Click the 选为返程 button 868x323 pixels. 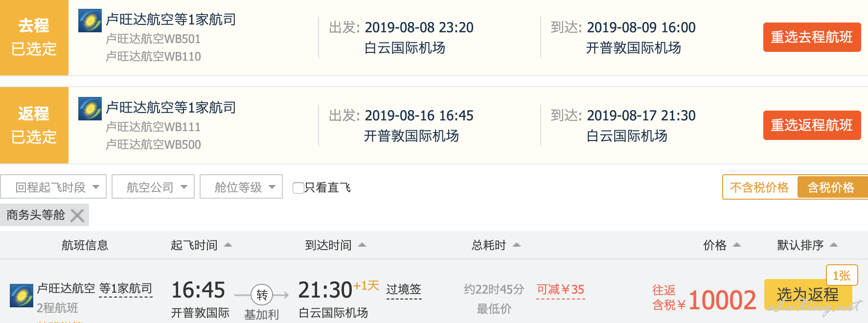click(x=808, y=295)
